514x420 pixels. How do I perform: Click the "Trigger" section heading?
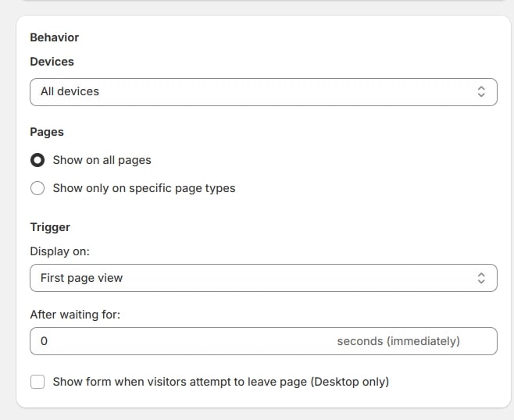tap(50, 227)
